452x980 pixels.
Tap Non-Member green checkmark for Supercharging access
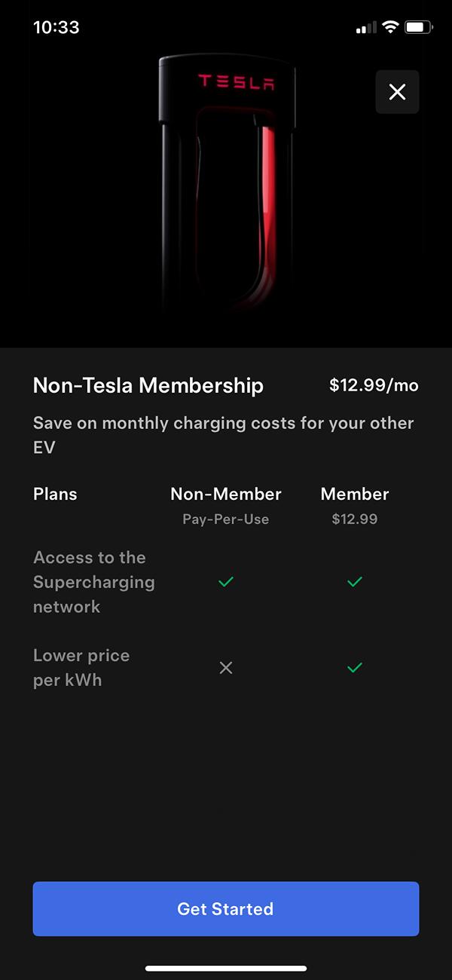tap(226, 582)
